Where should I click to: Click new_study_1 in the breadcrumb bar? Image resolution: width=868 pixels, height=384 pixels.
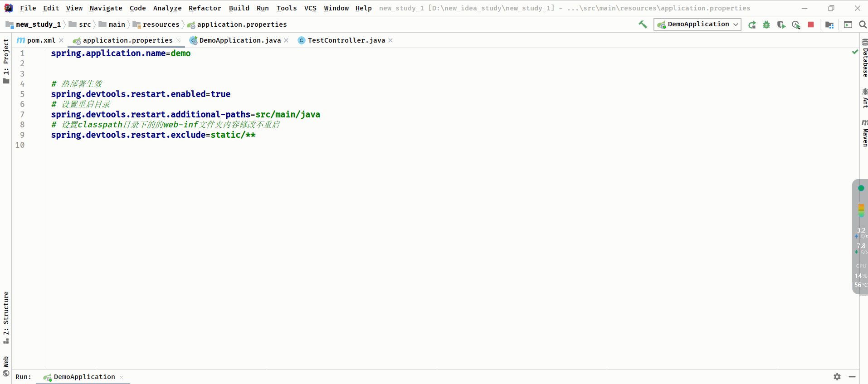click(34, 24)
